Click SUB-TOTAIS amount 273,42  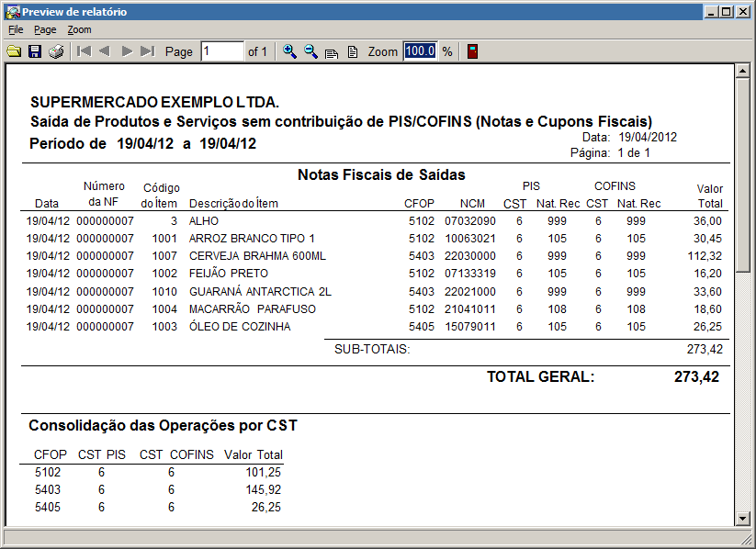click(x=705, y=349)
